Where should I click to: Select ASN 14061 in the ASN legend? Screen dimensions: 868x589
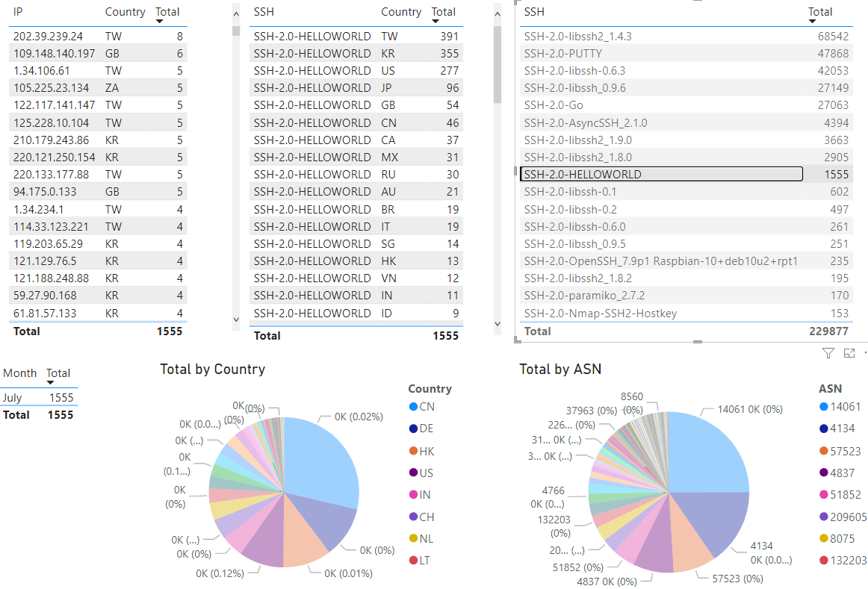click(846, 407)
